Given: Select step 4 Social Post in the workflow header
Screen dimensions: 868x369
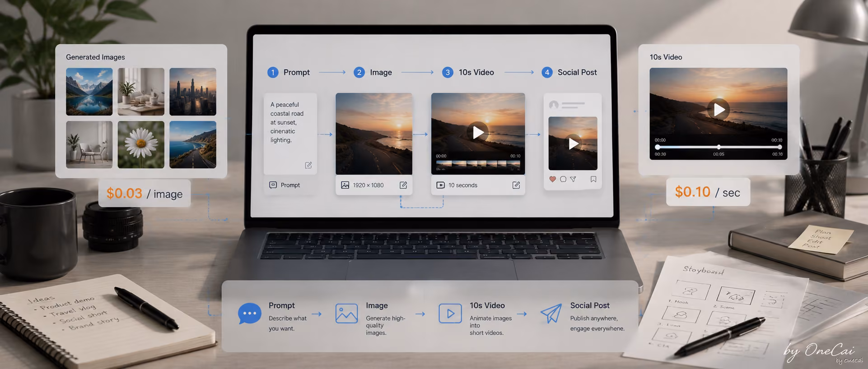Looking at the screenshot, I should 569,72.
